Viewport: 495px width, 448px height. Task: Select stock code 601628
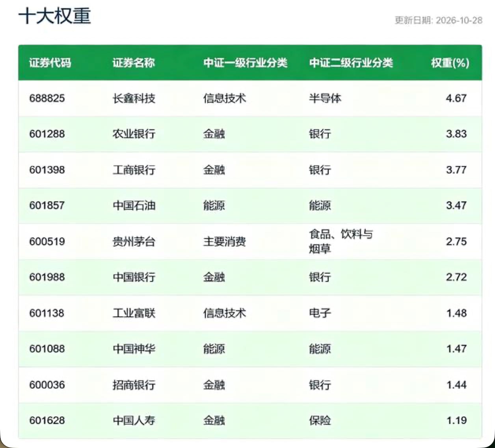pos(47,420)
